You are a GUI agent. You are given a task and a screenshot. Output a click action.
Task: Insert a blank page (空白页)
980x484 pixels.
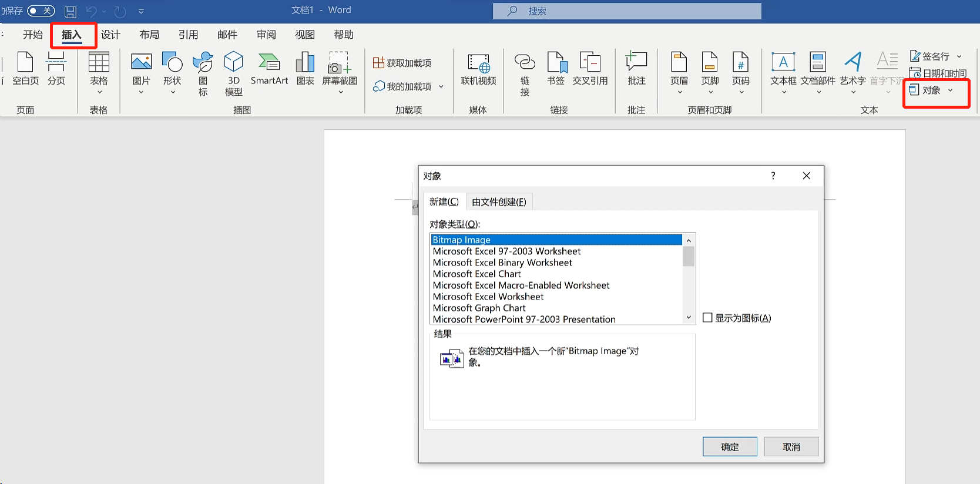pos(25,69)
